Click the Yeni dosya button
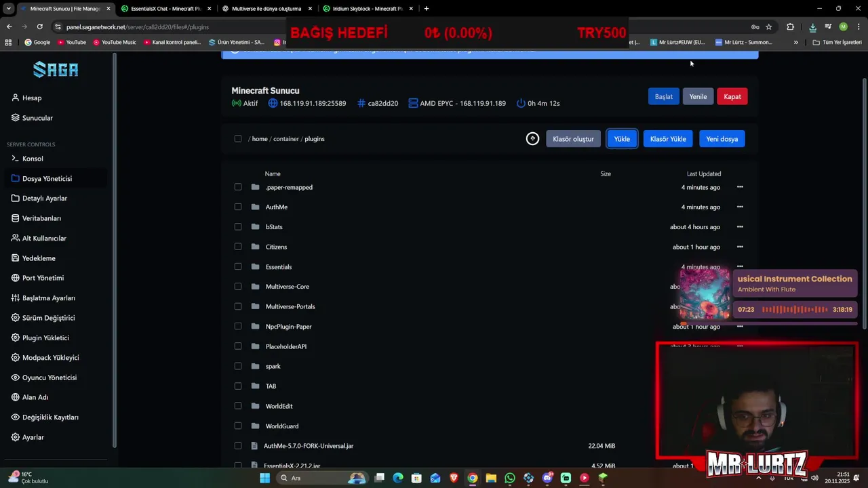The image size is (868, 488). [722, 139]
